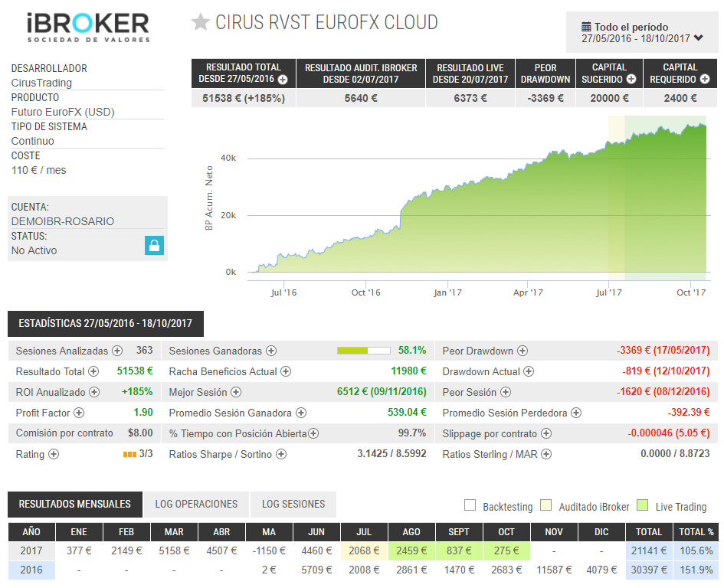Click the info plus beside Sesiones Analizadas

[117, 351]
